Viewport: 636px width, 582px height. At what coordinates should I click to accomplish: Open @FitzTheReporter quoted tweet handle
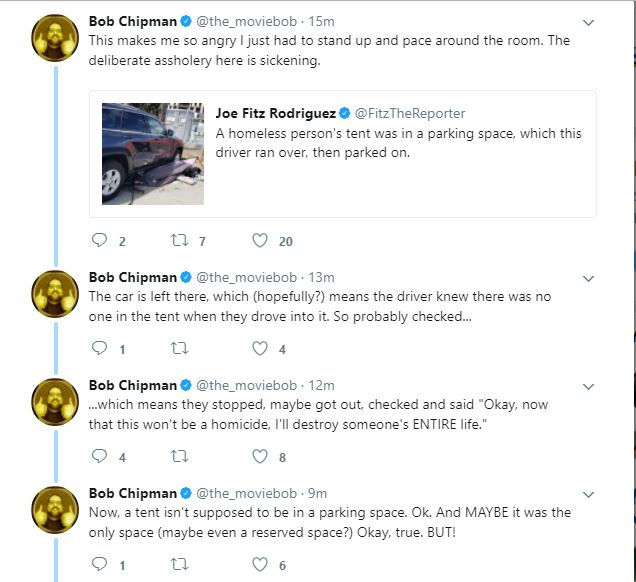[410, 113]
